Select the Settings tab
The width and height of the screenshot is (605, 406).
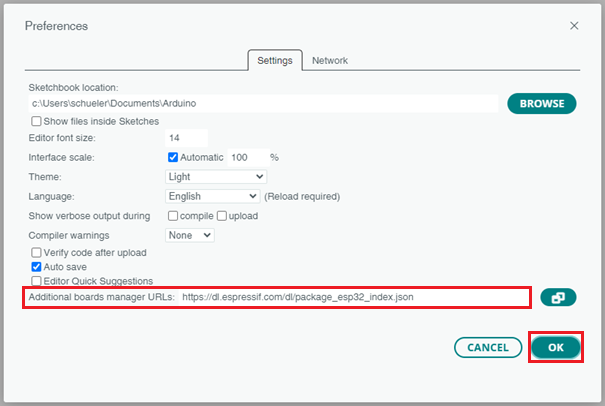[274, 60]
